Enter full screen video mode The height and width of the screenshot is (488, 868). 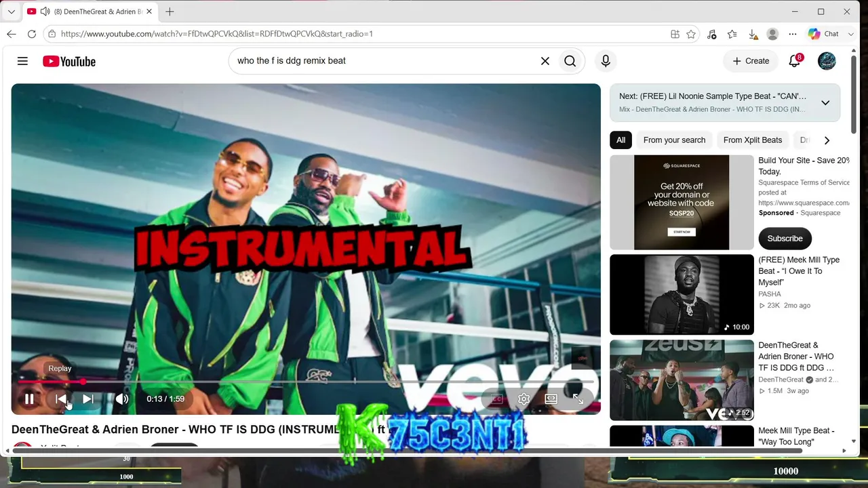pyautogui.click(x=578, y=399)
